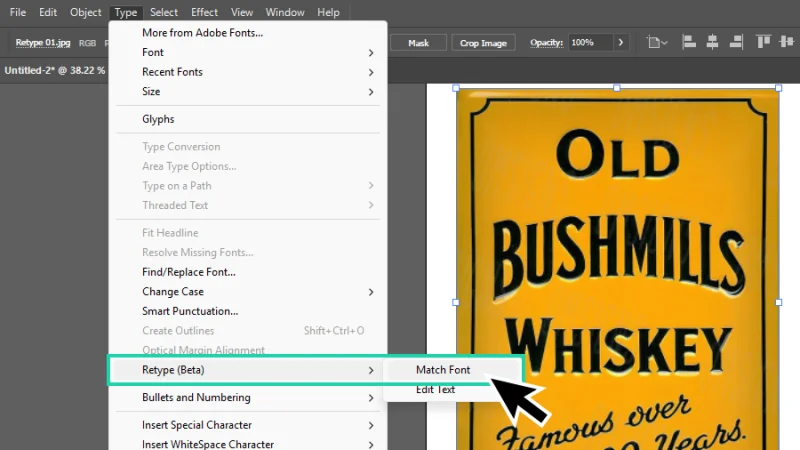The height and width of the screenshot is (450, 800).
Task: Click the Crop Image button
Action: (483, 43)
